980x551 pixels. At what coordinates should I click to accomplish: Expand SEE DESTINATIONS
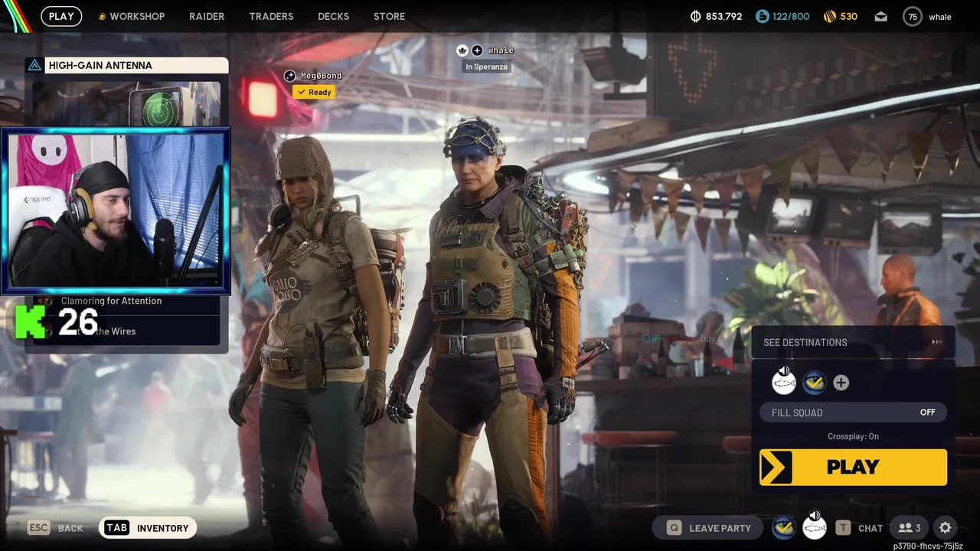click(853, 342)
